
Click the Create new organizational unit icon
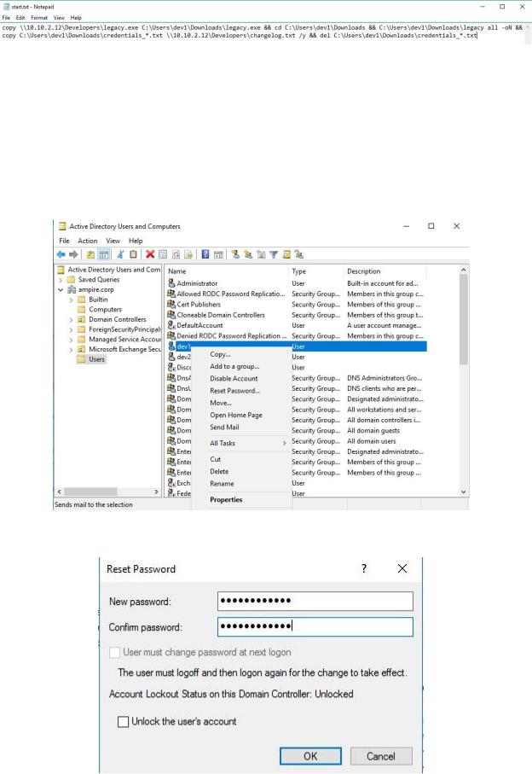coord(261,254)
